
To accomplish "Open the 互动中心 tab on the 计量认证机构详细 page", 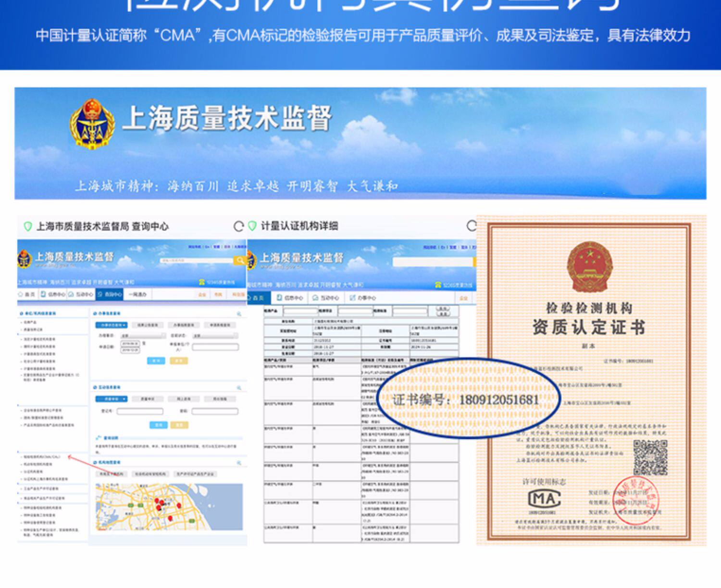I will [x=325, y=298].
